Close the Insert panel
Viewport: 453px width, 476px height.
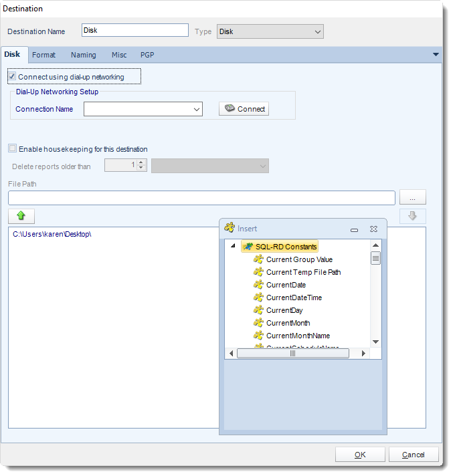(x=373, y=229)
